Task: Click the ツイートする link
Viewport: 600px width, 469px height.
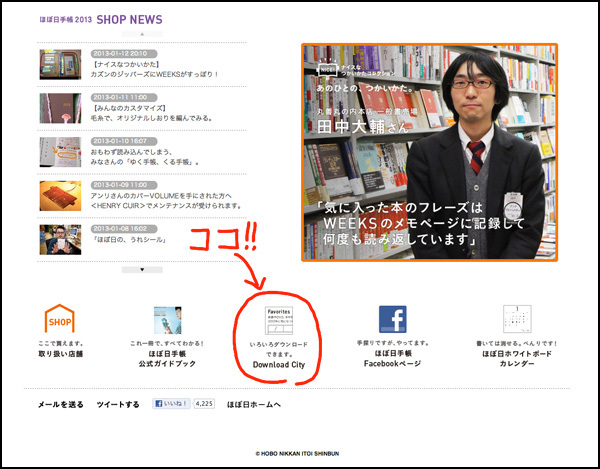Action: [x=118, y=405]
